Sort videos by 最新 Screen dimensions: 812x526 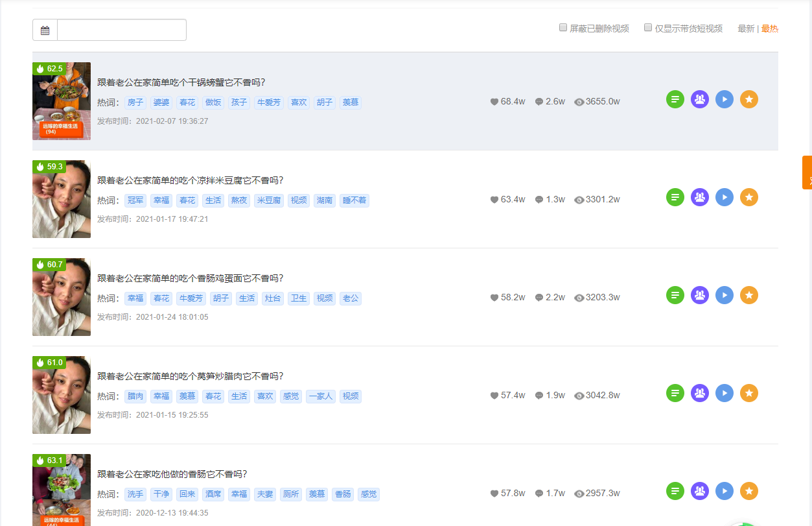[746, 29]
